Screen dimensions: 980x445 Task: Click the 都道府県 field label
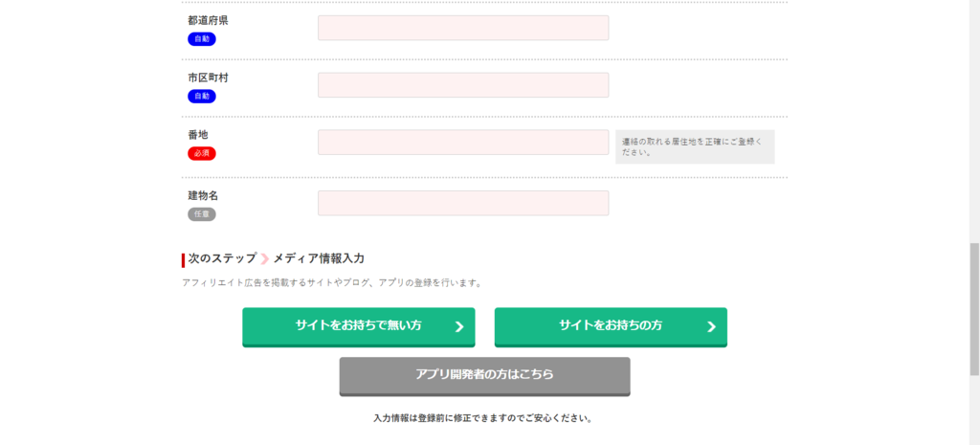click(208, 21)
